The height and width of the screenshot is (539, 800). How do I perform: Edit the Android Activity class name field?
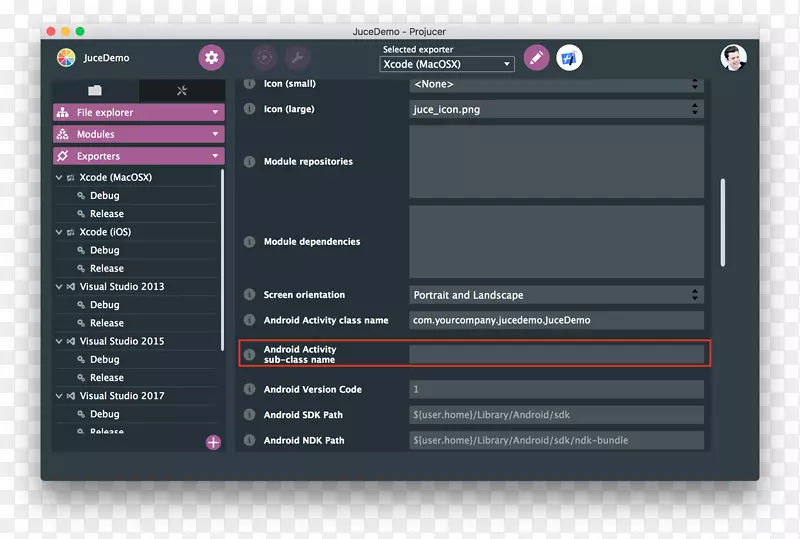[x=556, y=320]
